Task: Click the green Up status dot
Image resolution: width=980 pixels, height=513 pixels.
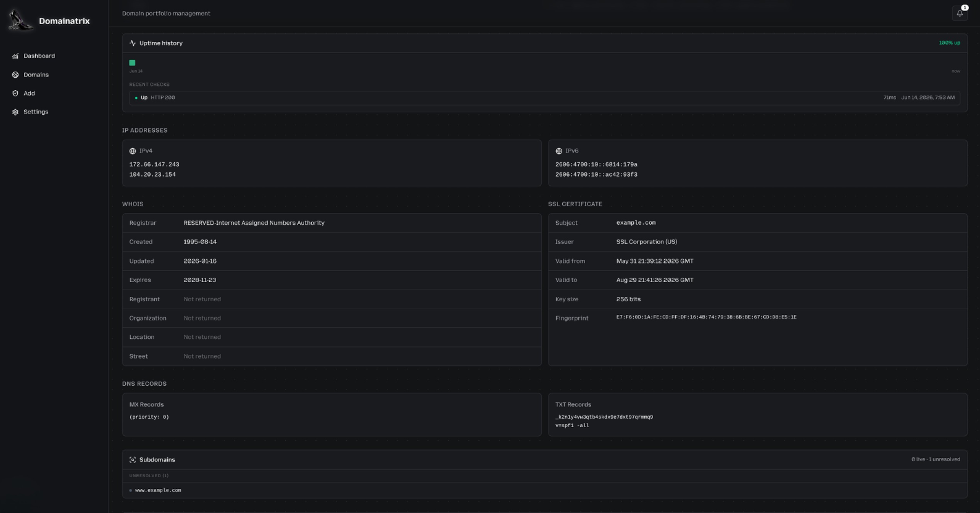Action: pyautogui.click(x=136, y=98)
